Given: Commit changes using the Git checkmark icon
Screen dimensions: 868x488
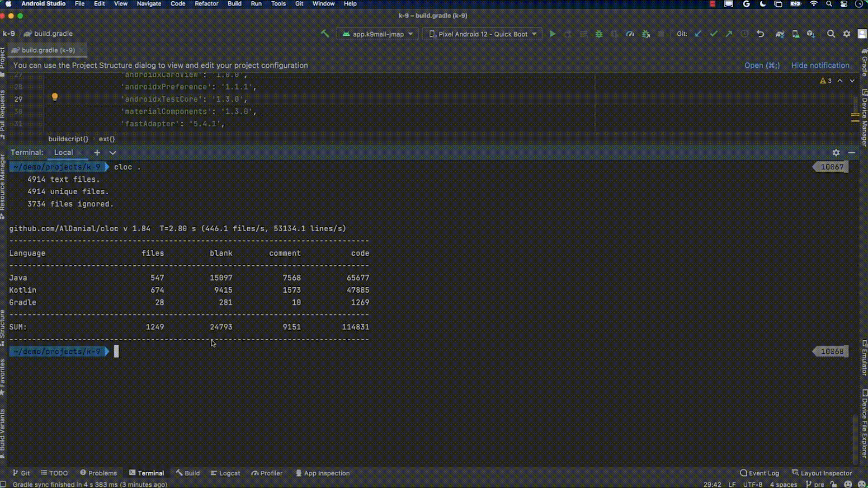Looking at the screenshot, I should [714, 33].
